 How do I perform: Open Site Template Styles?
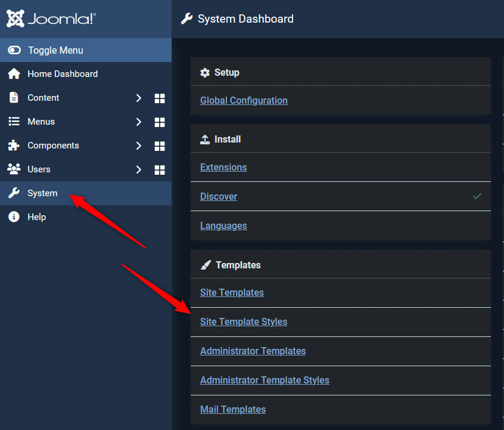(x=244, y=321)
